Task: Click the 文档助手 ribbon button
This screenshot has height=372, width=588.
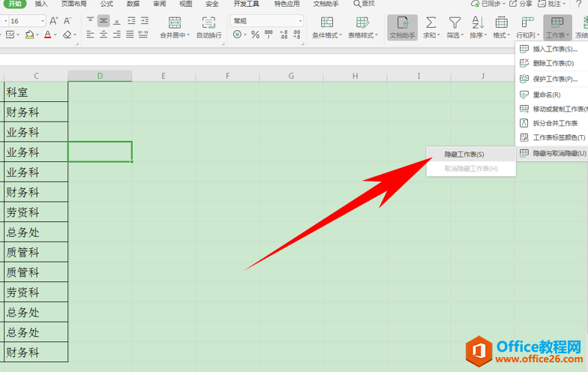Action: point(402,27)
